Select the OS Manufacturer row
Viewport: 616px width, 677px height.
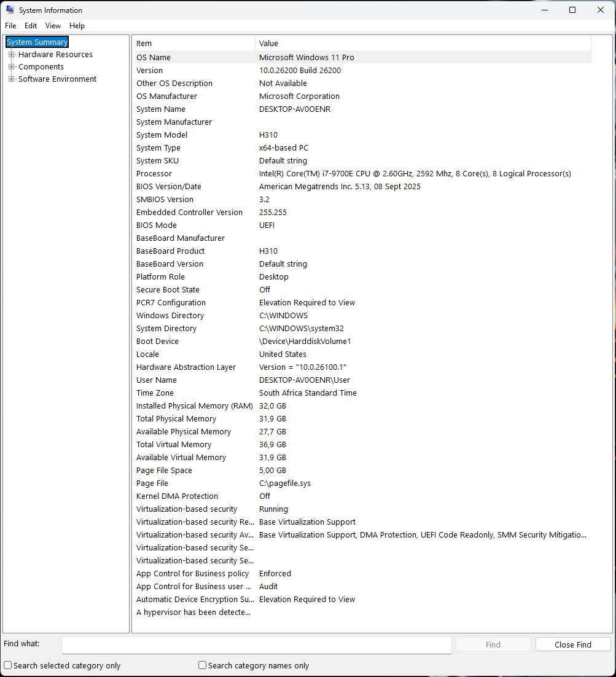(x=362, y=96)
